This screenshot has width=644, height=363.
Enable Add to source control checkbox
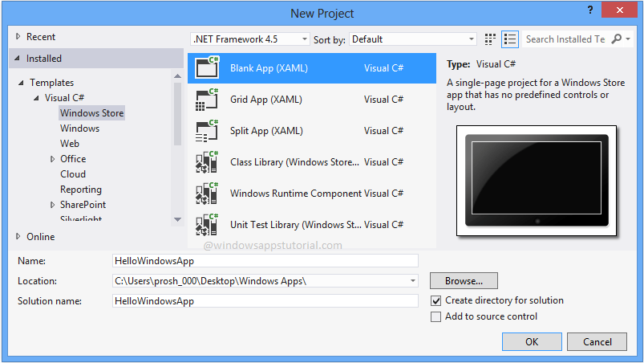coord(436,316)
